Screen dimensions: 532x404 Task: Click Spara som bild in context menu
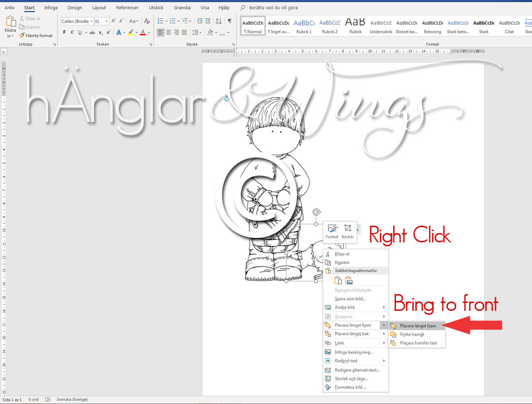click(x=351, y=299)
